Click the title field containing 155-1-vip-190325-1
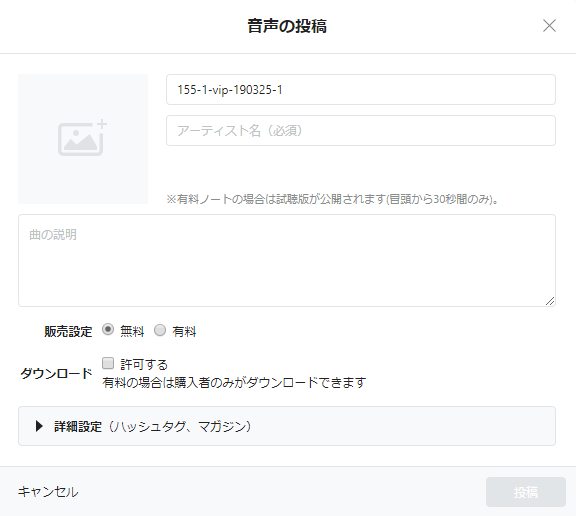576x516 pixels. click(361, 90)
